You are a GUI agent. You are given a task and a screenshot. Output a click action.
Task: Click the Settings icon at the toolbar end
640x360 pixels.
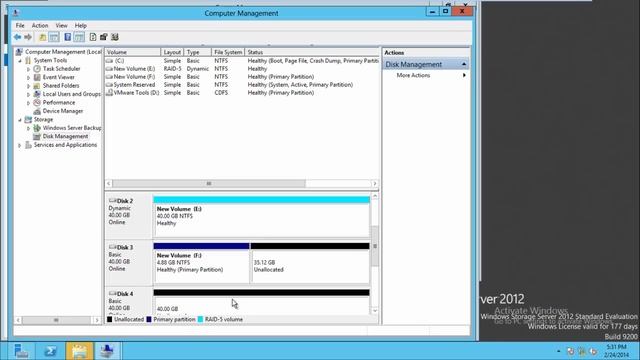tap(115, 37)
